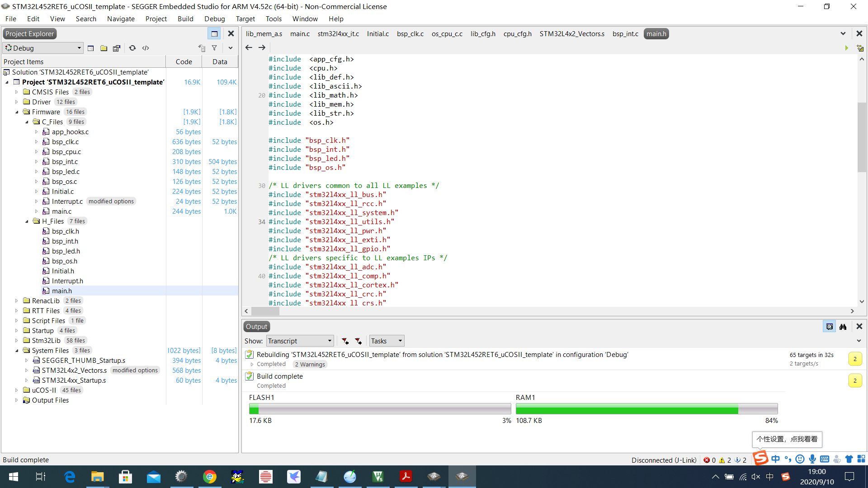Viewport: 868px width, 488px height.
Task: Click the next error arrow icon in Output
Action: 358,341
